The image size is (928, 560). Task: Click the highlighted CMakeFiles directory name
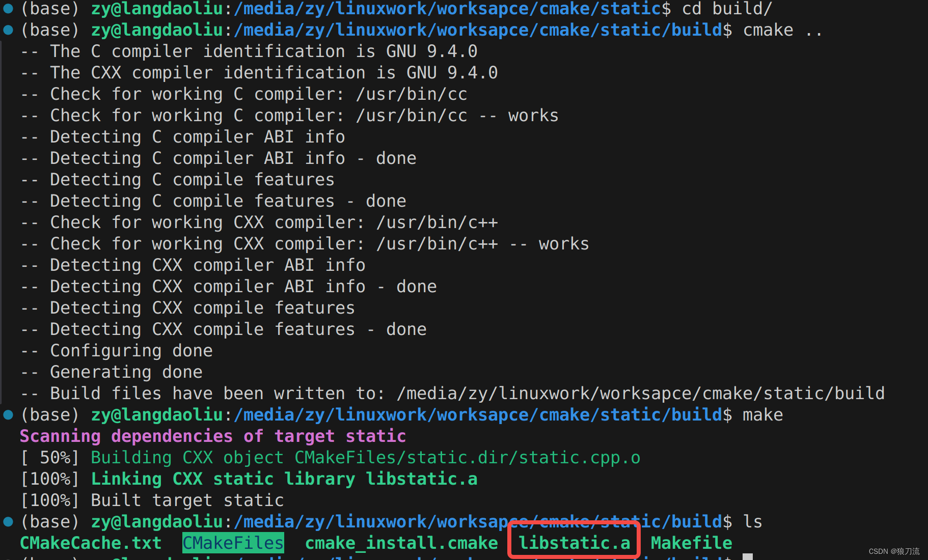click(x=233, y=543)
